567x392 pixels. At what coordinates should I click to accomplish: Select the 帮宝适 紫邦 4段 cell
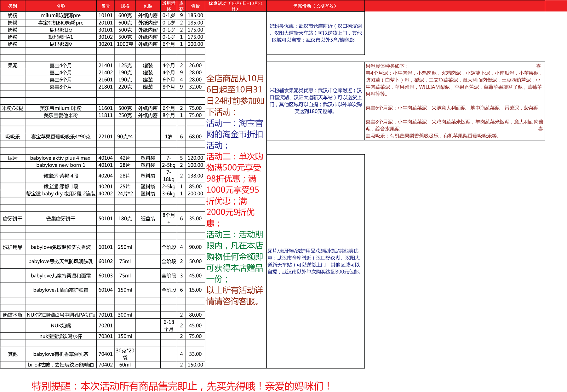tap(61, 176)
